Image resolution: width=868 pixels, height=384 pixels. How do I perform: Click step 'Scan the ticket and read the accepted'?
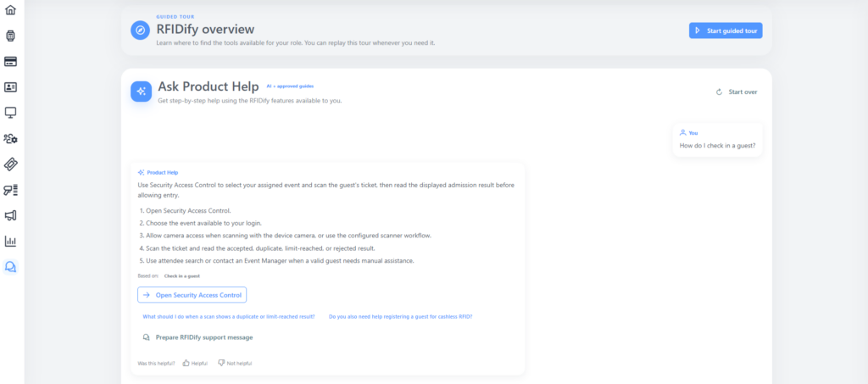[260, 248]
